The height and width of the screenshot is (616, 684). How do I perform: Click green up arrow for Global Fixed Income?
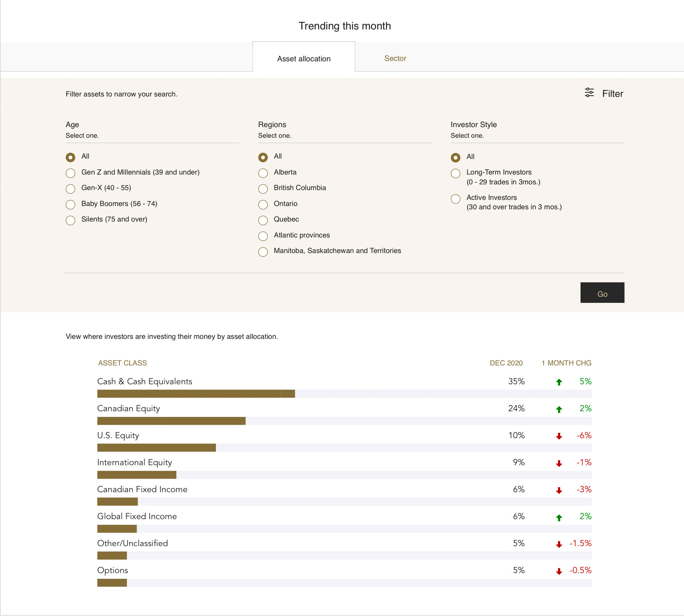coord(559,517)
